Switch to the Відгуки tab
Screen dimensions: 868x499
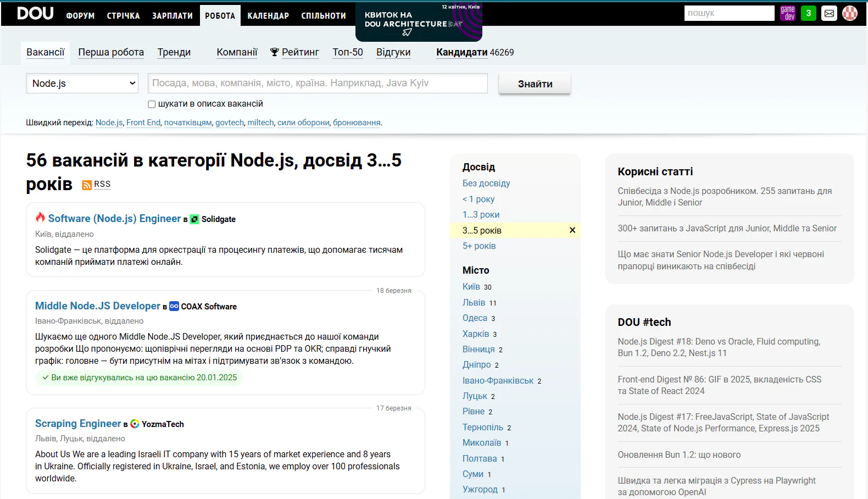[x=393, y=52]
